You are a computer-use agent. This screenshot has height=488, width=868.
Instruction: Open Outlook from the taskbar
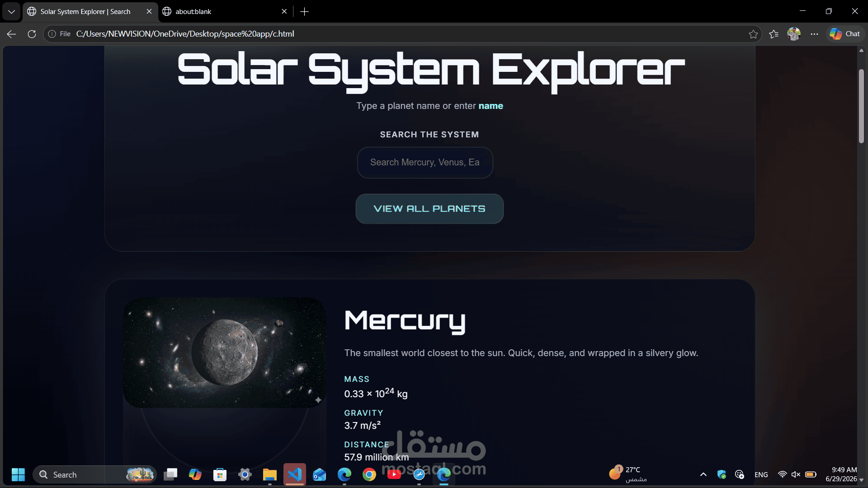pos(320,474)
